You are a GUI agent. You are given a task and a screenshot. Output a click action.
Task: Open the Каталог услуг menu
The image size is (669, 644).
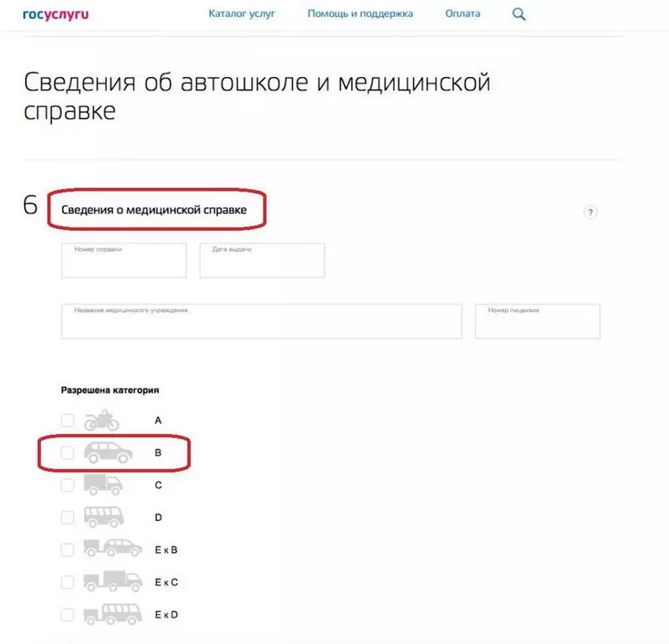tap(242, 13)
